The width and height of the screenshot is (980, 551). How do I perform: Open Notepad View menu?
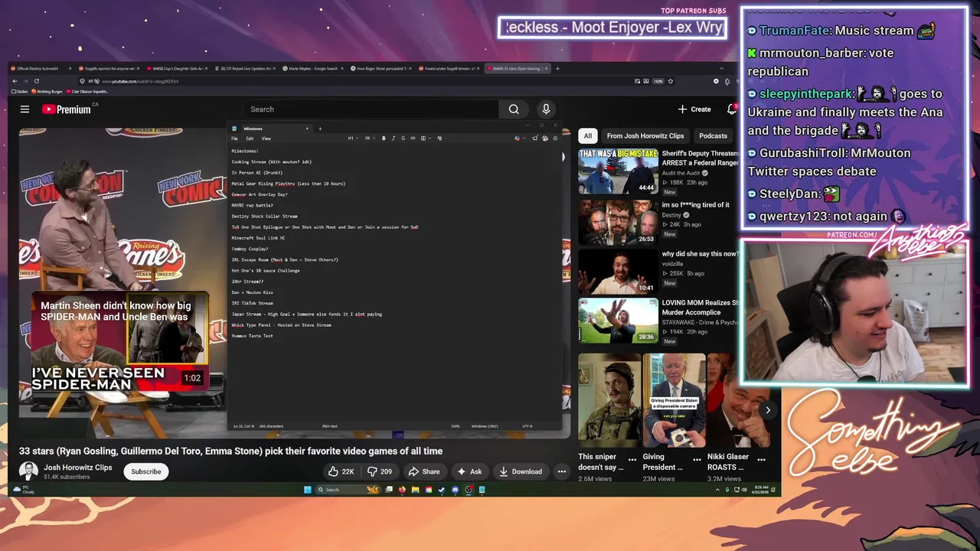[266, 139]
